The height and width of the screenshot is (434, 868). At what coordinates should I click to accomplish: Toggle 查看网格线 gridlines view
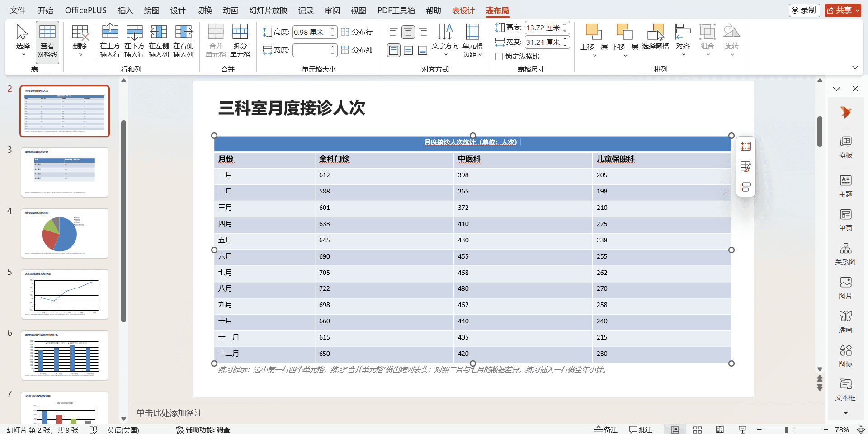pos(47,42)
